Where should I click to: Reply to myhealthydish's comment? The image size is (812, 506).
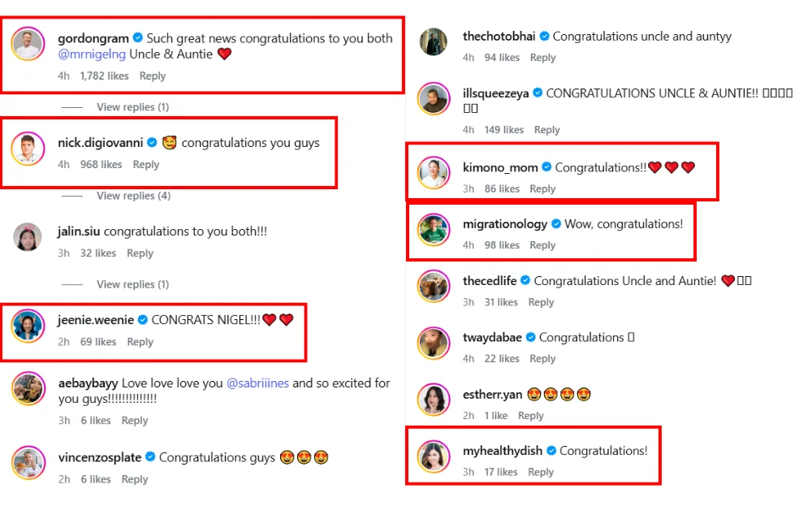pos(541,472)
